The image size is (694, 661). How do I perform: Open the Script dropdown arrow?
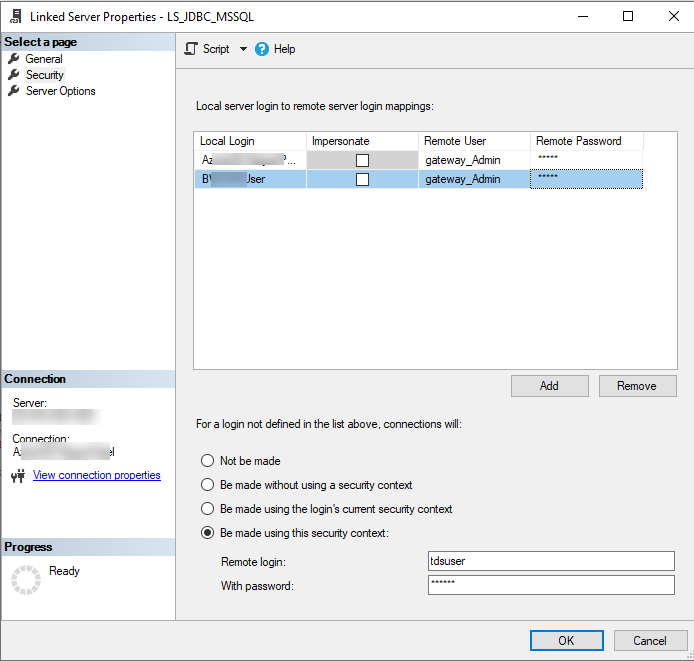tap(243, 49)
